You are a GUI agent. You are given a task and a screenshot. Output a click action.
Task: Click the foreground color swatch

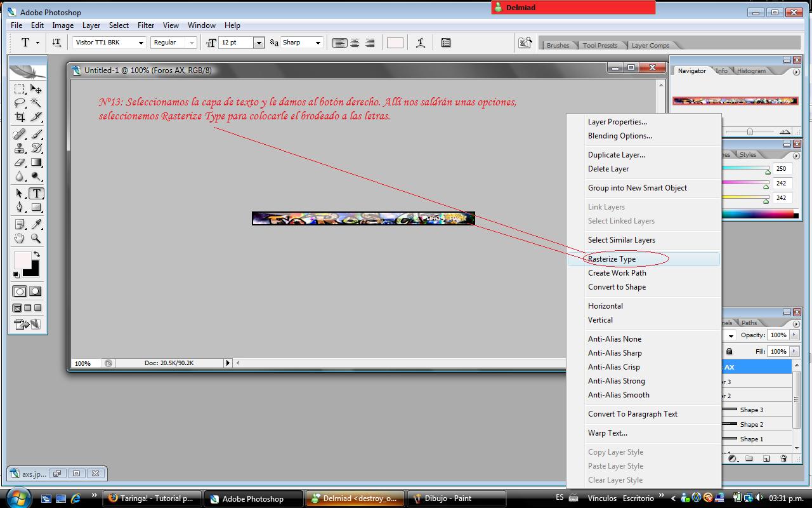click(x=22, y=260)
